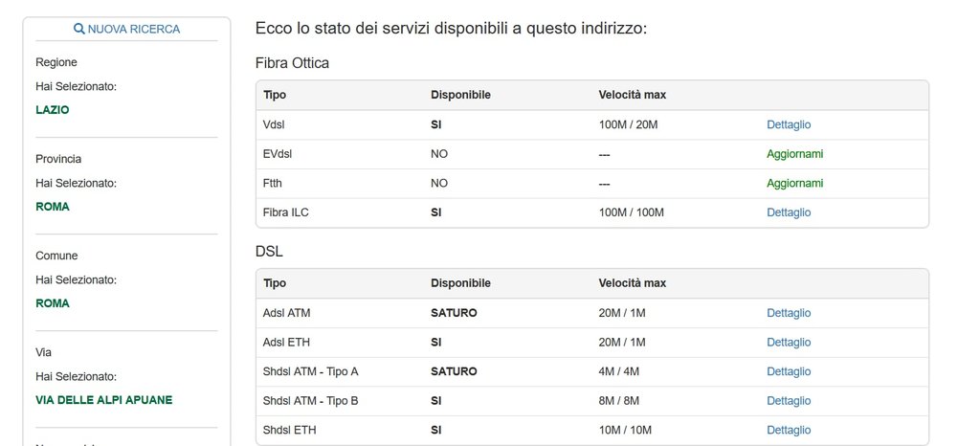Image resolution: width=980 pixels, height=446 pixels.
Task: View Dettaglio for Adsl ATM
Action: 789,313
